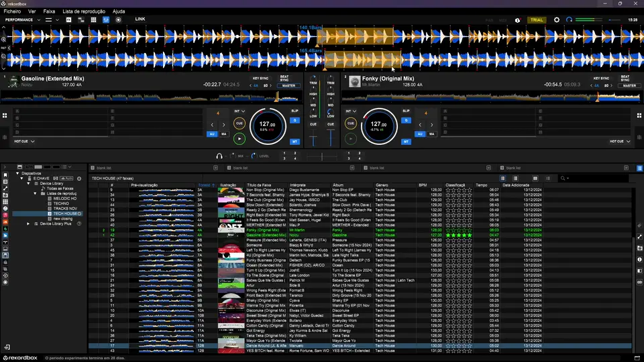Open the Ver menu
Screen dimensions: 644x362
point(32,11)
